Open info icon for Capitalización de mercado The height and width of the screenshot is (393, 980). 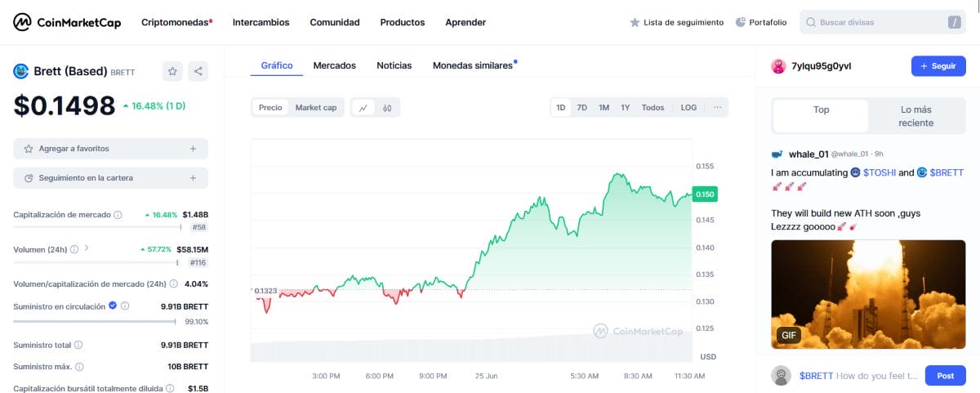[118, 215]
